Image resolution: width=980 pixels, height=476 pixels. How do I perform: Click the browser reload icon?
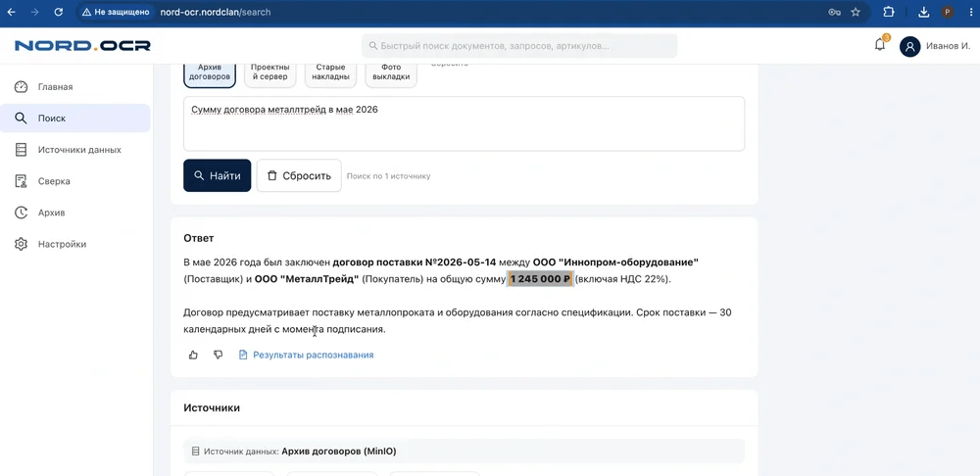(58, 12)
